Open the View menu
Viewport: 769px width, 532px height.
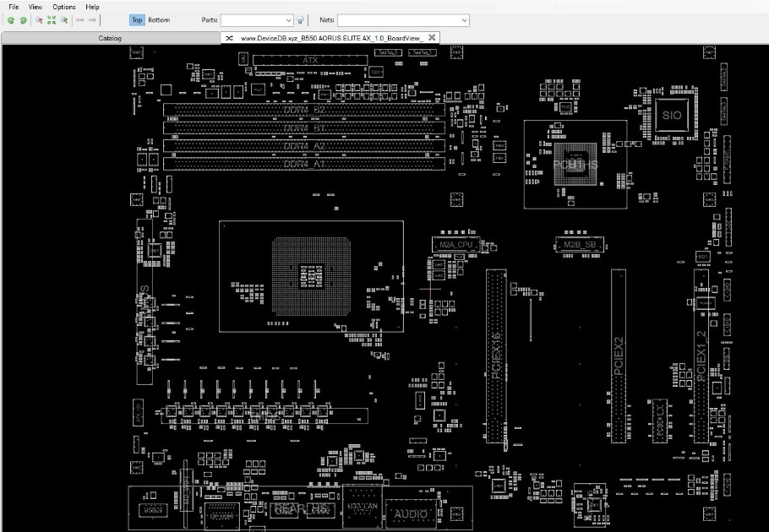click(x=35, y=7)
